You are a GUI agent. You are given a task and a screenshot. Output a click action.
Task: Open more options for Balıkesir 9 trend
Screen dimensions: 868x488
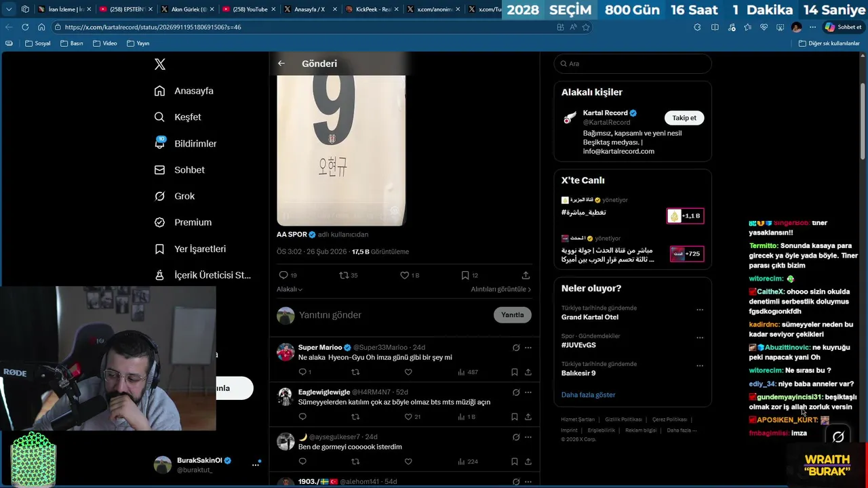tap(700, 365)
